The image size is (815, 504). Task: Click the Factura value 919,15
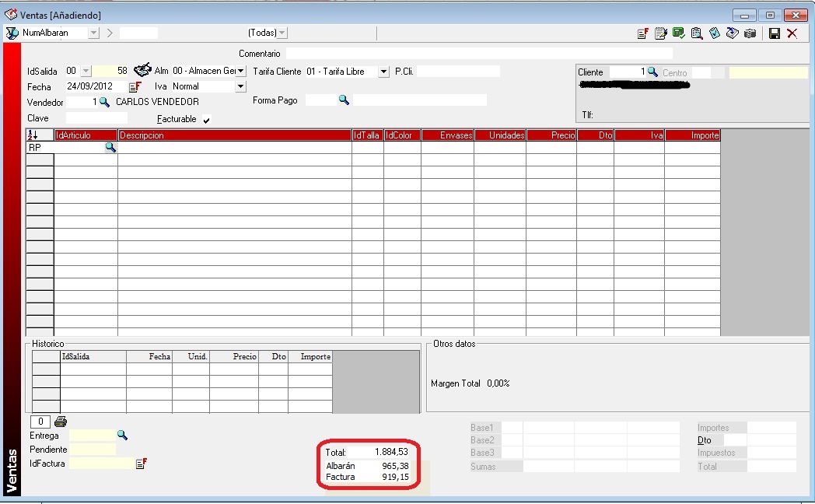click(x=395, y=477)
